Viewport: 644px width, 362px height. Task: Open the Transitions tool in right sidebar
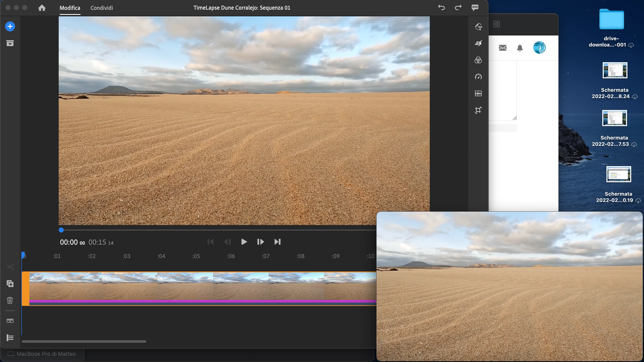(478, 43)
